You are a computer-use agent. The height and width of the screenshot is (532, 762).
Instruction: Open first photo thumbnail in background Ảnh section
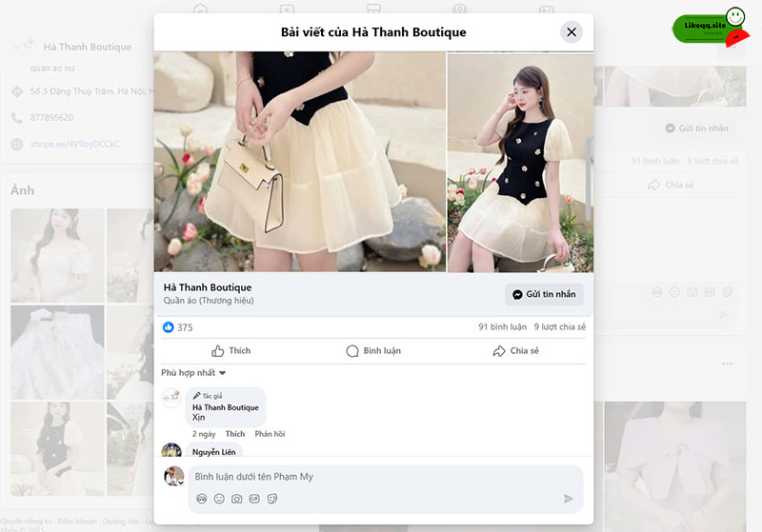pyautogui.click(x=57, y=256)
